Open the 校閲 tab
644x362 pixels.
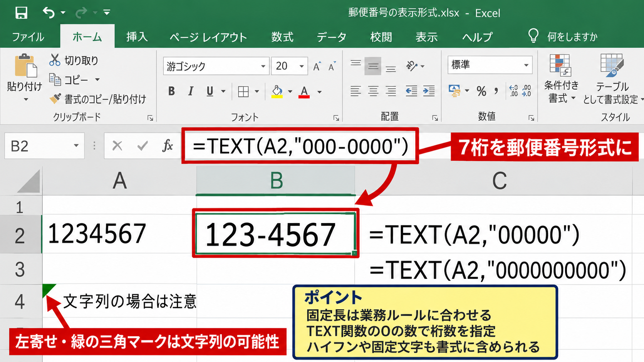[x=381, y=37]
